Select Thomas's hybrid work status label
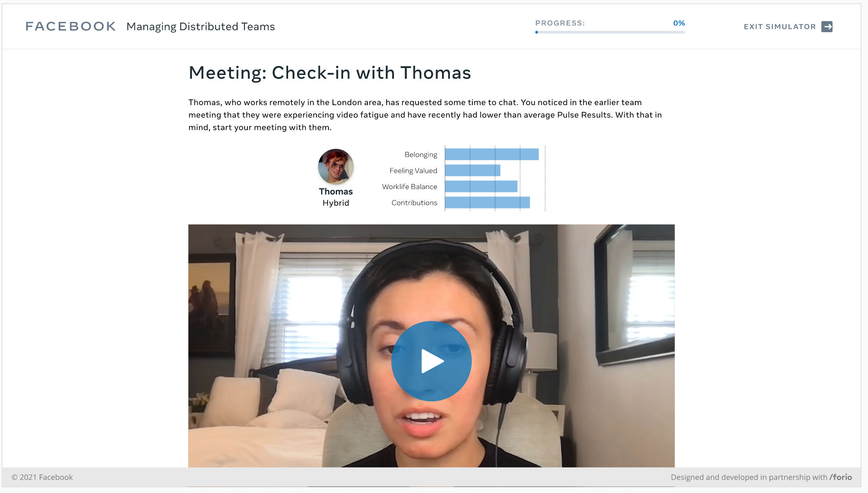868x493 pixels. point(336,202)
